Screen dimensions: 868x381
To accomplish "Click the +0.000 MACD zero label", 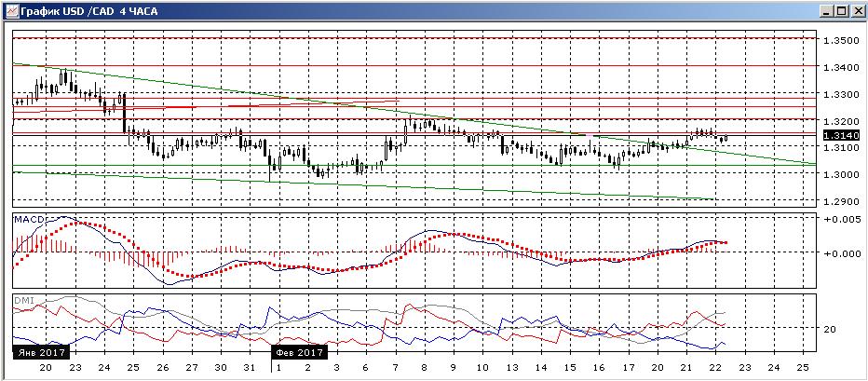I will (837, 254).
